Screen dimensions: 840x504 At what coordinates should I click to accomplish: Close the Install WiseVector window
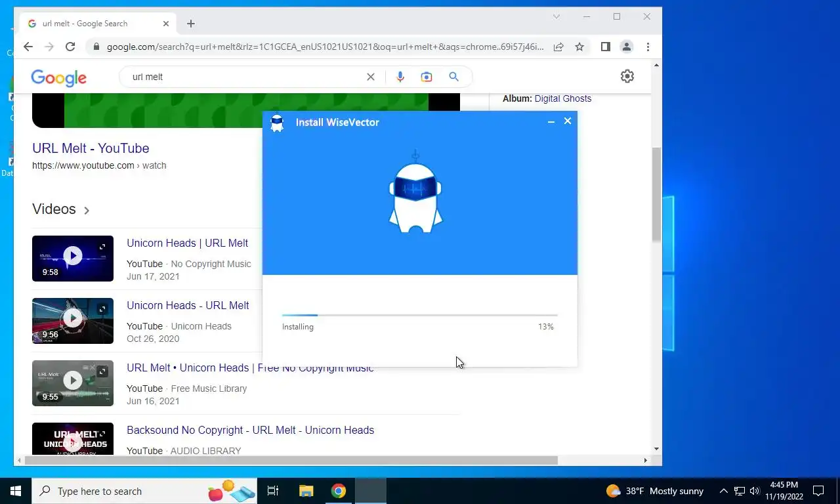tap(568, 121)
